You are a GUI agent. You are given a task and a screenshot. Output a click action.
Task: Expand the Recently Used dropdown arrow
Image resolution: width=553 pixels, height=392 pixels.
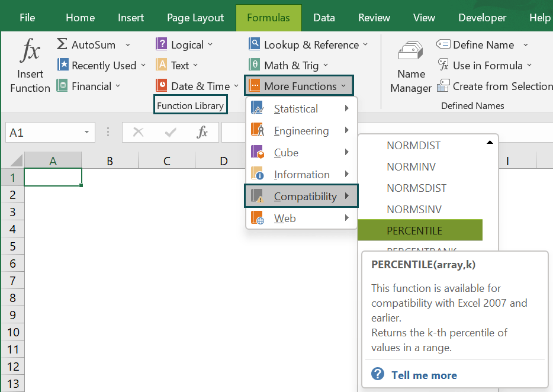point(143,65)
